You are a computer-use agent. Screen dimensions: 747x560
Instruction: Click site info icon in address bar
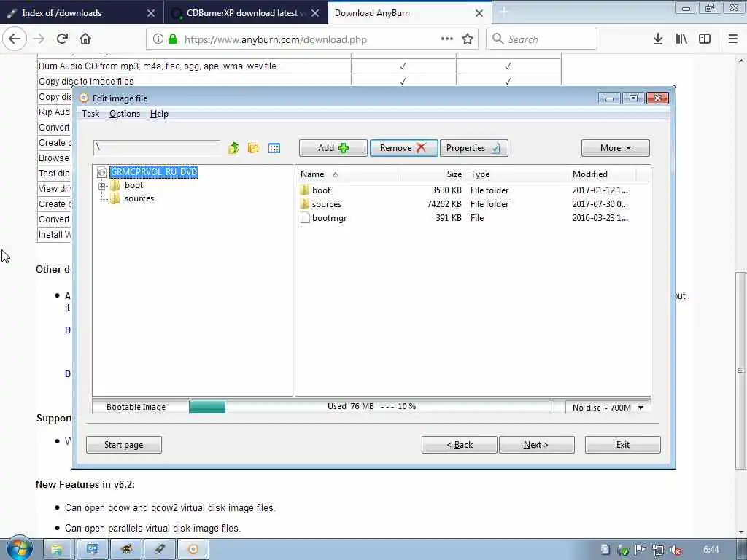click(158, 39)
